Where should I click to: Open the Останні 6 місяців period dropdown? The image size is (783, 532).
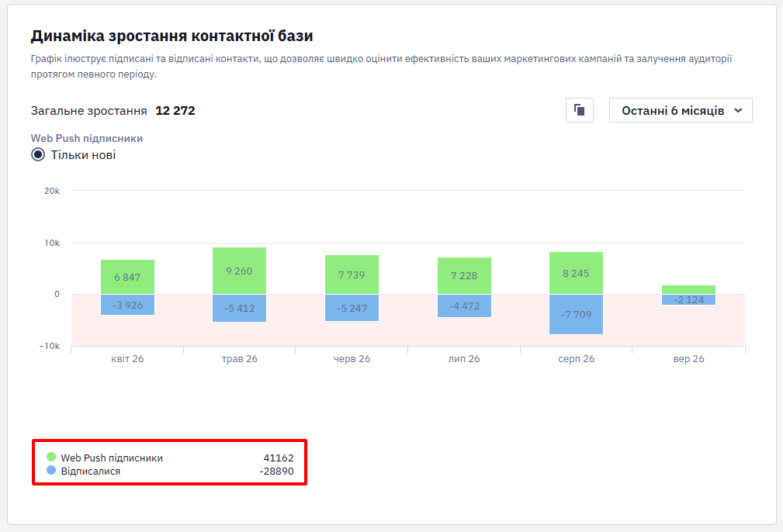[x=681, y=110]
